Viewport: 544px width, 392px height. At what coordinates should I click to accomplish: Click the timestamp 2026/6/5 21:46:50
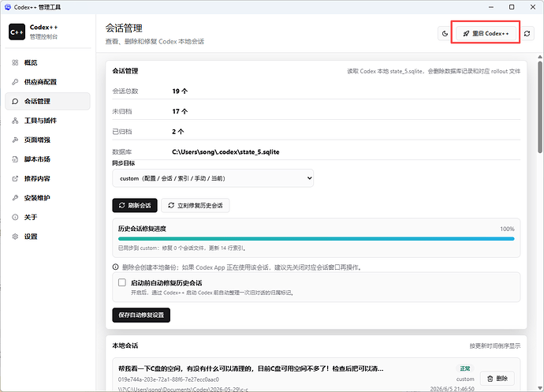tap(452, 389)
